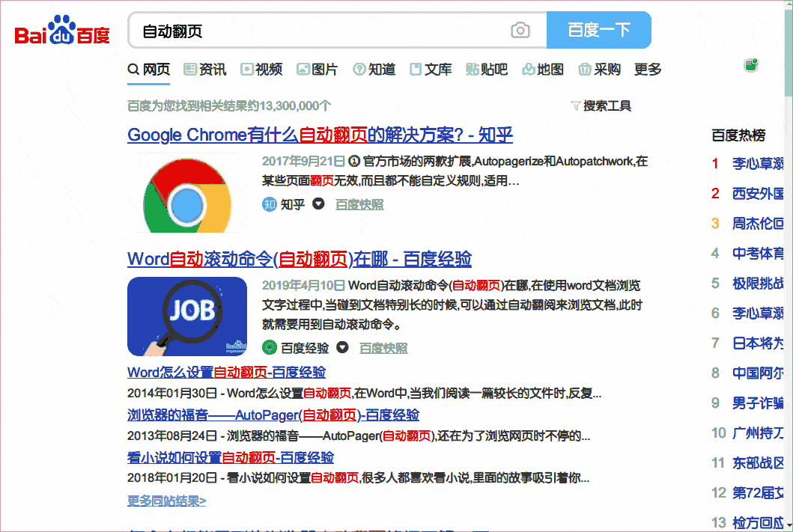Screen dimensions: 793x532
Task: Switch to the 资讯 tab
Action: click(205, 70)
